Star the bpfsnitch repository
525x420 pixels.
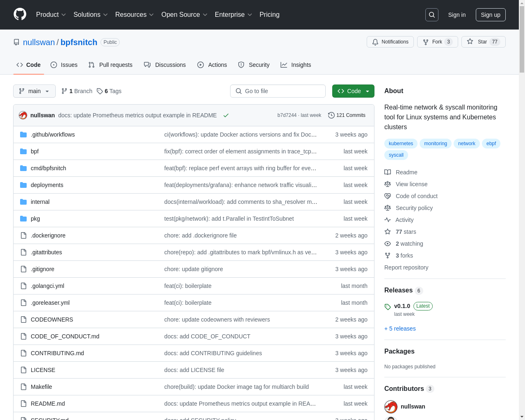click(483, 42)
